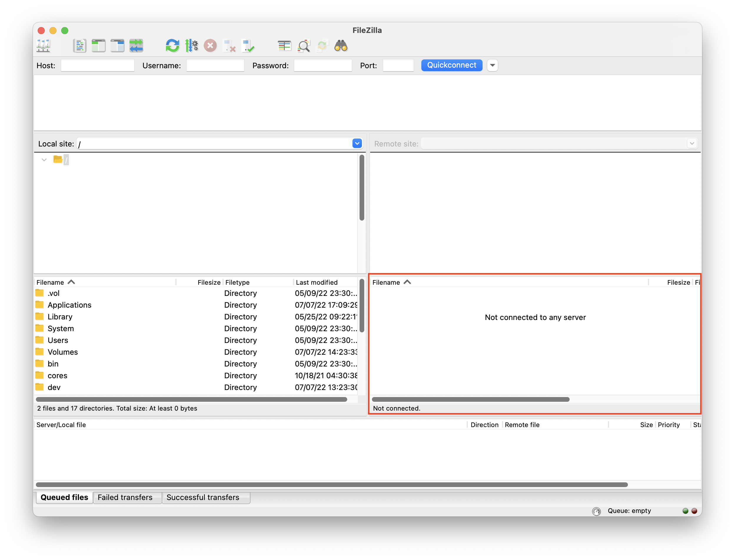735x560 pixels.
Task: Toggle remote directory tree display
Action: point(117,46)
